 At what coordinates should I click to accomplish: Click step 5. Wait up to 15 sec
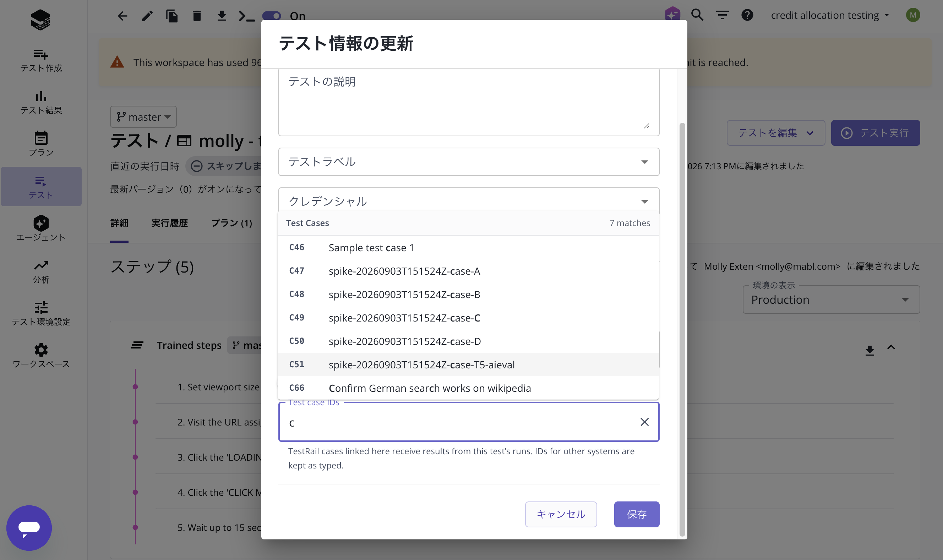[219, 528]
